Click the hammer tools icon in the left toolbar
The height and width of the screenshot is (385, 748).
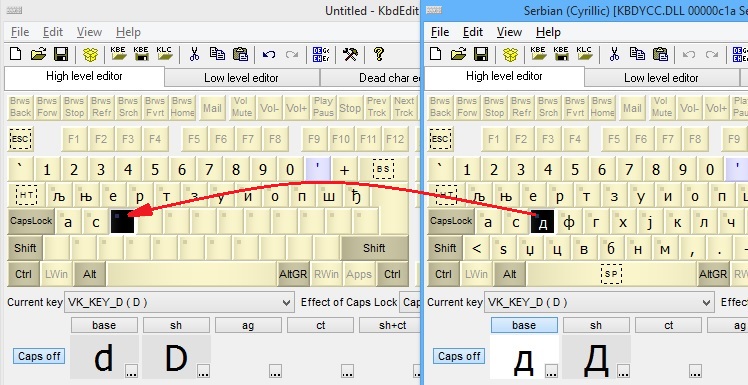pyautogui.click(x=351, y=54)
